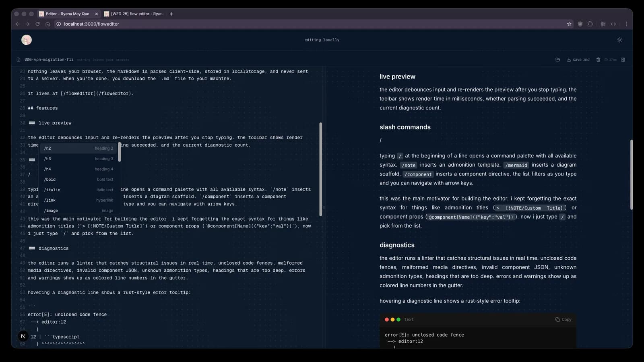View site information icon in address bar
This screenshot has height=362, width=644.
[59, 24]
